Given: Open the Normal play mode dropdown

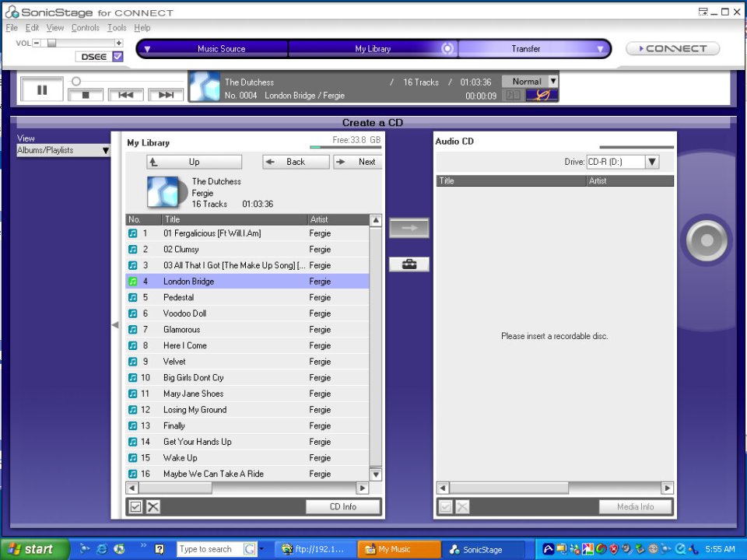Looking at the screenshot, I should 553,81.
